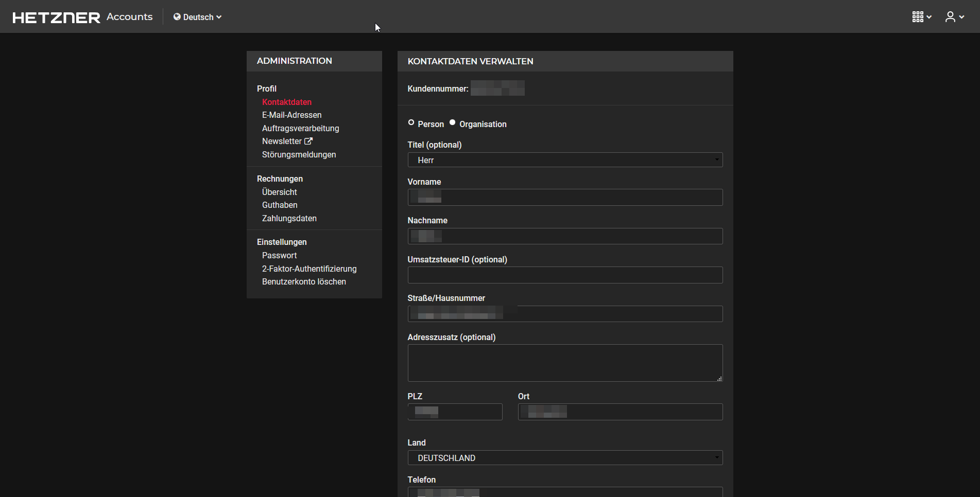The height and width of the screenshot is (497, 980).
Task: Go to Passwort settings
Action: pyautogui.click(x=280, y=255)
